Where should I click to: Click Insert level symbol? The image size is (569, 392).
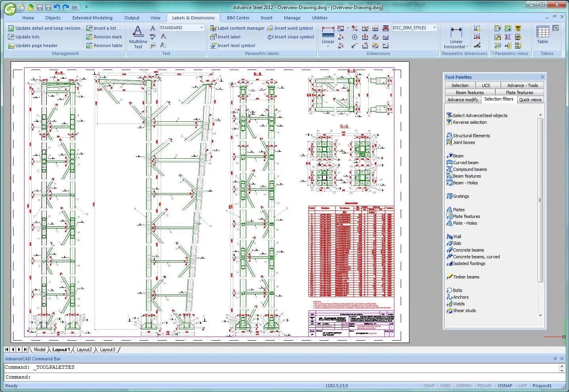[x=232, y=45]
